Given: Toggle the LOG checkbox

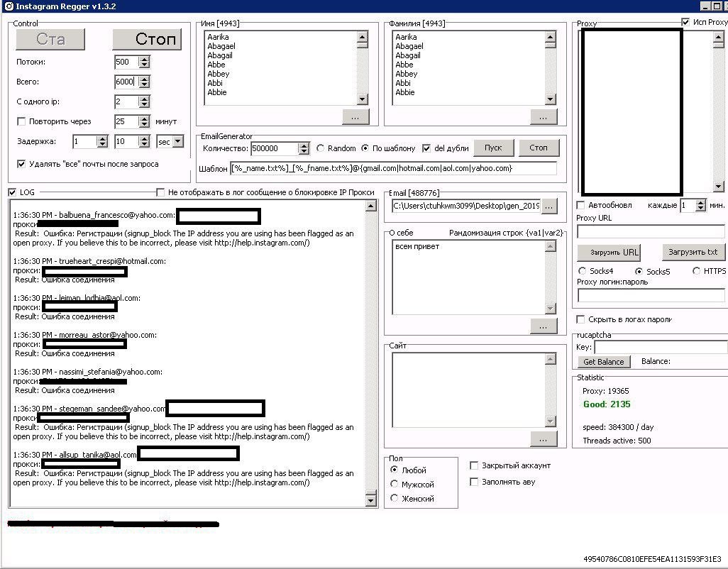Looking at the screenshot, I should [12, 192].
